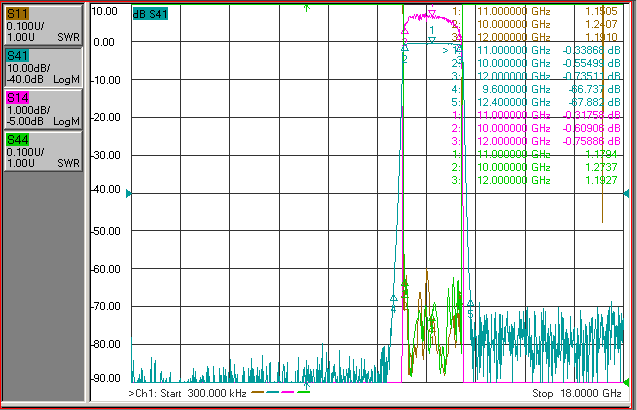This screenshot has width=637, height=410.
Task: Select the magenta S14 trace button
Action: (x=43, y=109)
